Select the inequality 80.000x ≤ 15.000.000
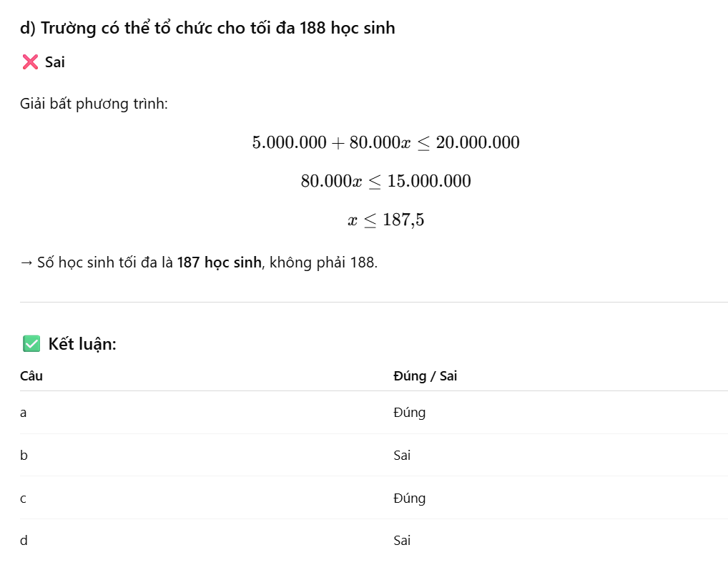728x575 pixels. tap(385, 181)
